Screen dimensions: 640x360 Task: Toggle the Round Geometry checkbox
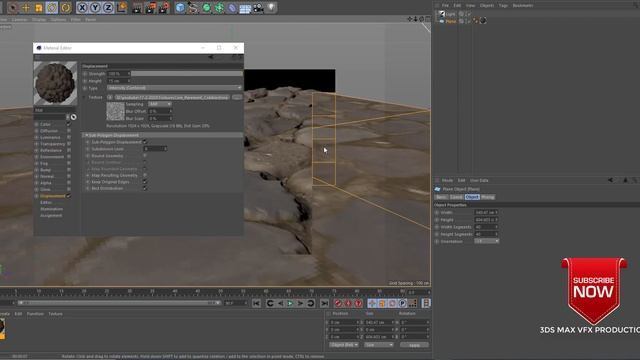tap(145, 156)
